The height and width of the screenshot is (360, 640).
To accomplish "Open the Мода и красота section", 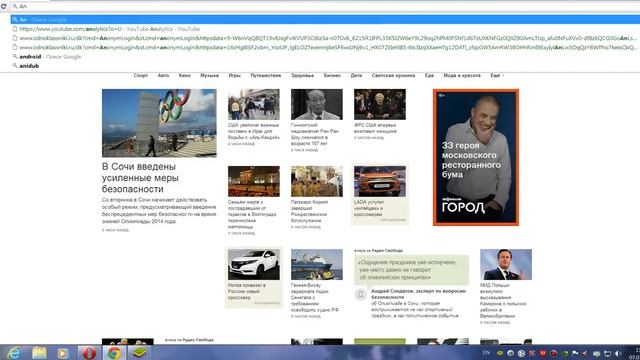I will pos(462,76).
